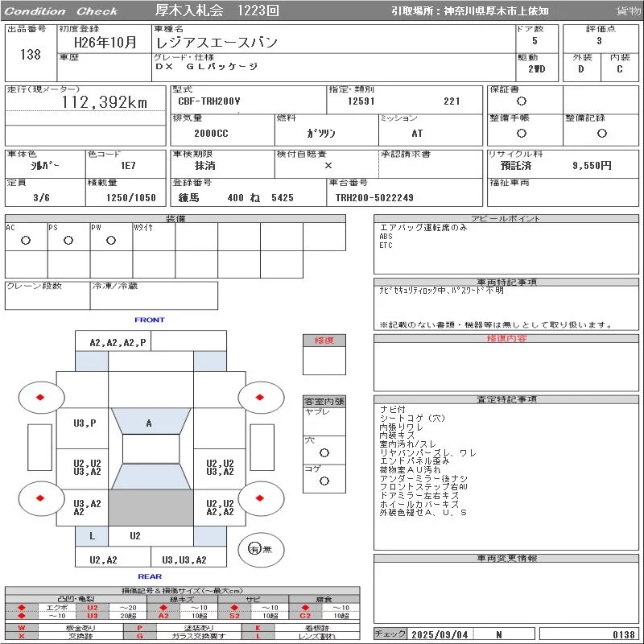644x644 pixels.
Task: Click legend code S2 under サビ
Action: point(234,616)
